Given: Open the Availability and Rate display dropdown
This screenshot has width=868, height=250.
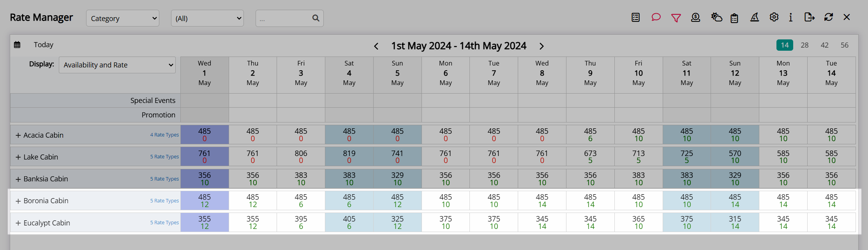Looking at the screenshot, I should tap(117, 65).
